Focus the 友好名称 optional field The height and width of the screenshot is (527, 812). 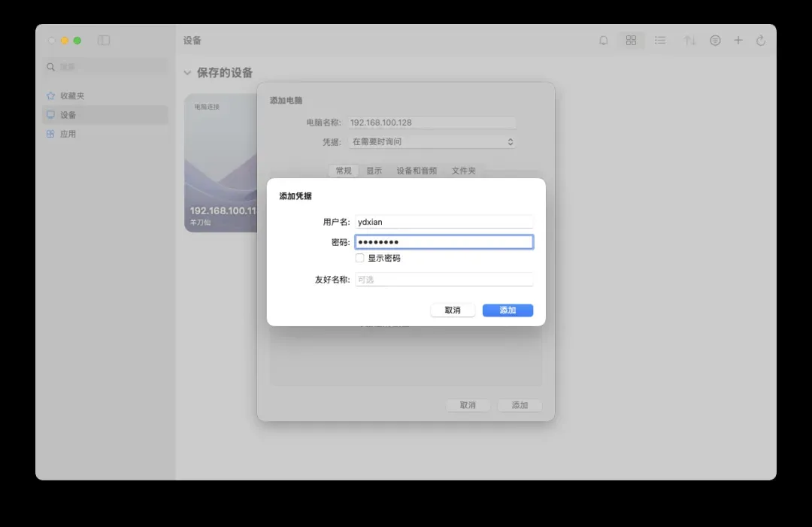[444, 280]
